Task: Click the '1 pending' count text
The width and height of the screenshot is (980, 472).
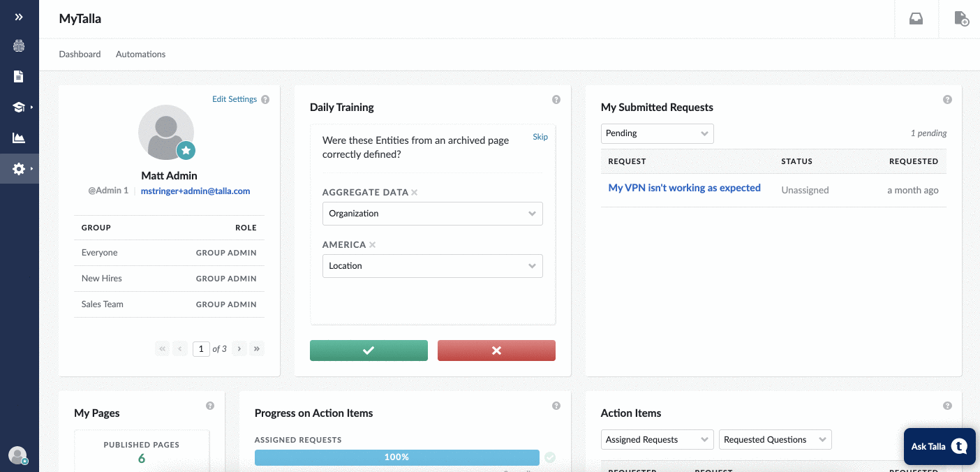Action: coord(928,133)
